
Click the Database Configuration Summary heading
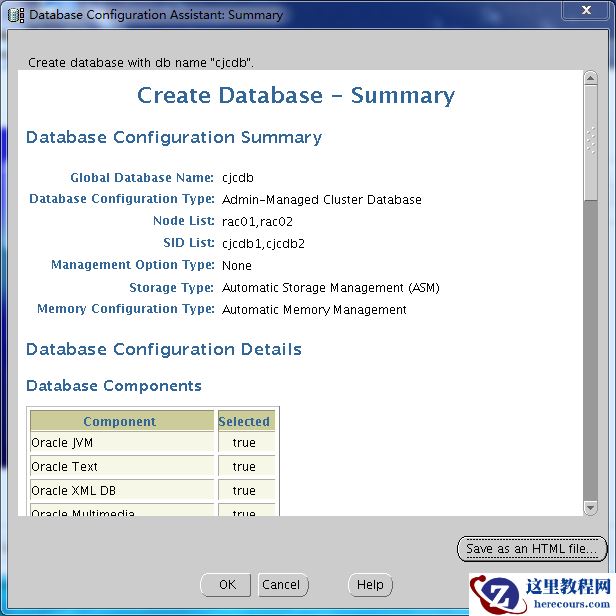[174, 138]
